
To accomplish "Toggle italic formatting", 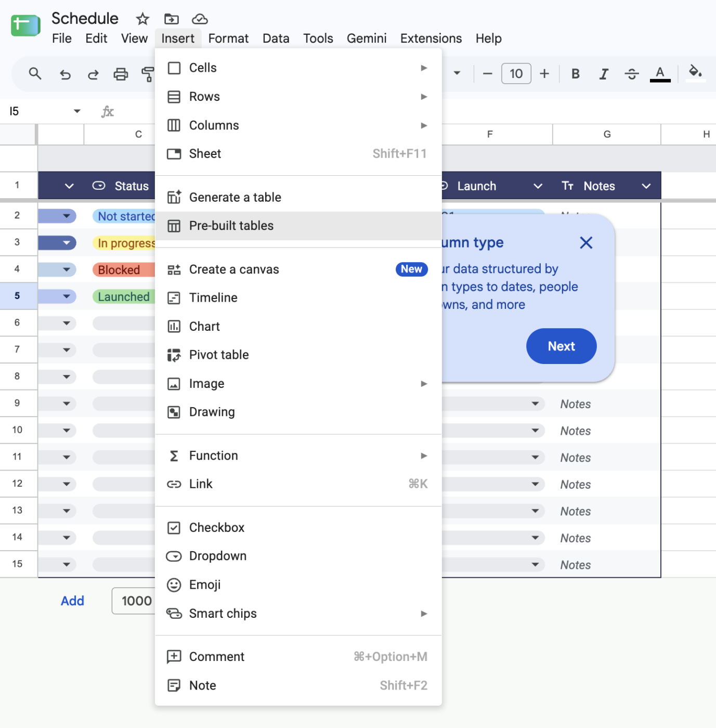I will (x=604, y=74).
